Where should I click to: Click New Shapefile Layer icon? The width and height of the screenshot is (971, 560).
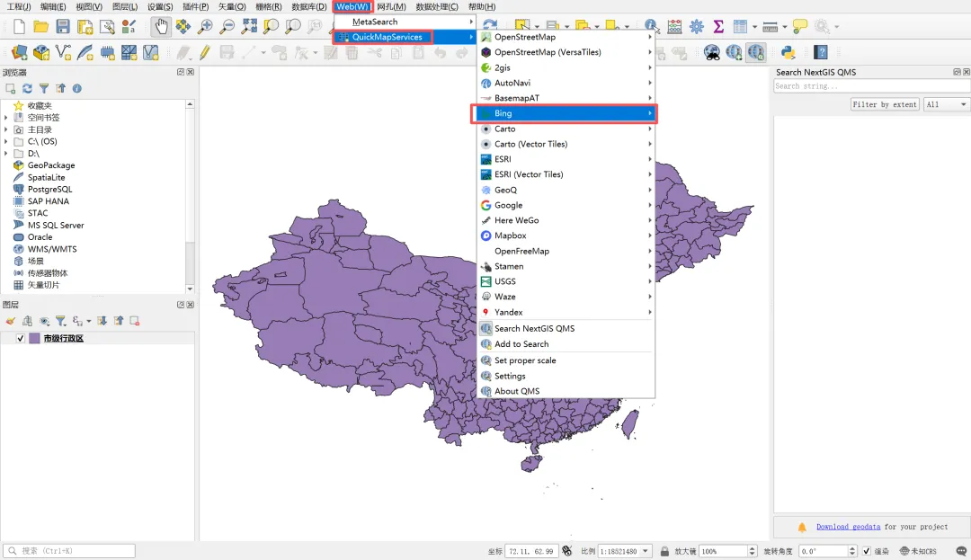[x=63, y=53]
